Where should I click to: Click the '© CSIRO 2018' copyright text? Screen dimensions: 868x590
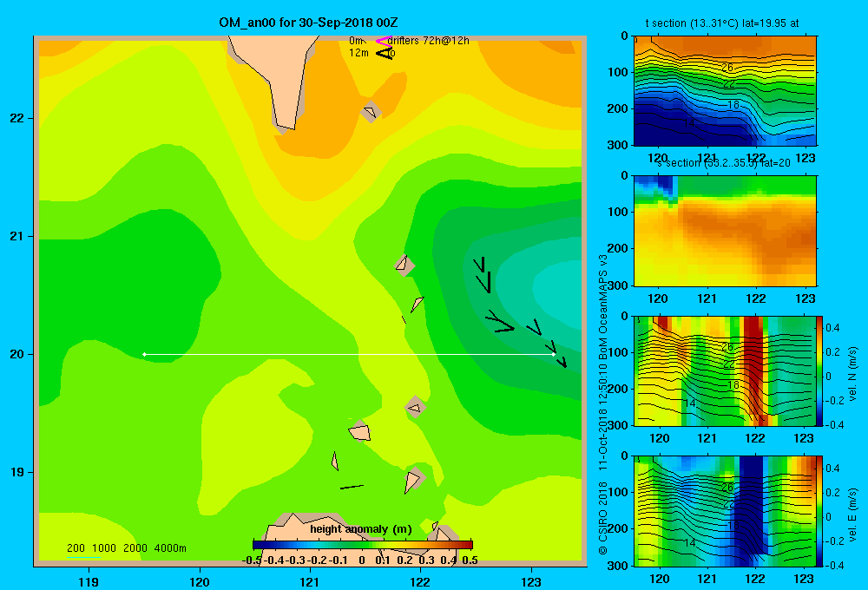[x=603, y=517]
